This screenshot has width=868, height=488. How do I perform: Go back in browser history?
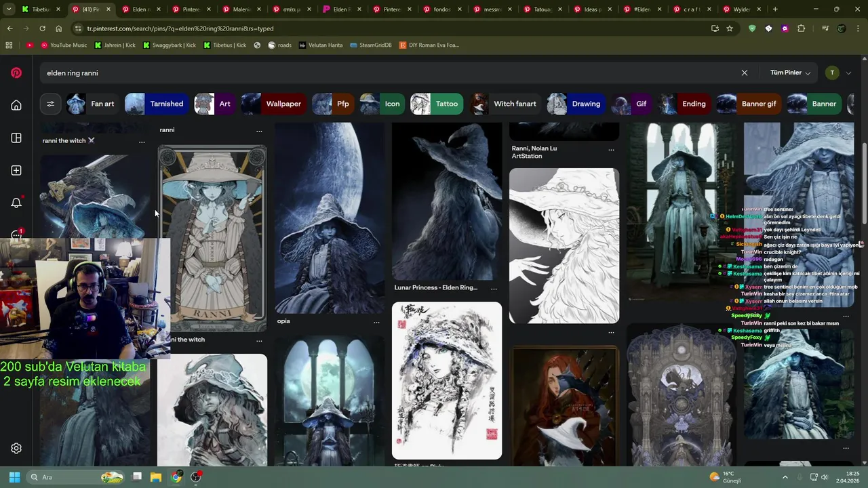point(9,28)
